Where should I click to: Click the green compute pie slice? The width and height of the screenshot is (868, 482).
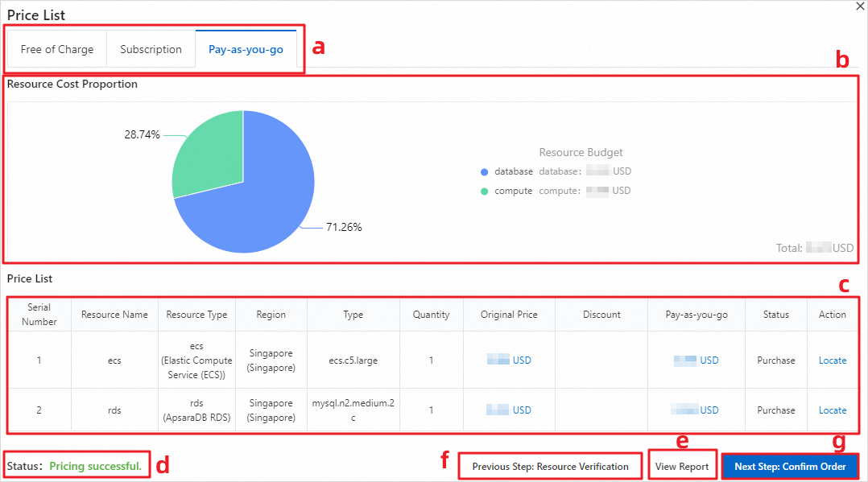click(x=213, y=158)
